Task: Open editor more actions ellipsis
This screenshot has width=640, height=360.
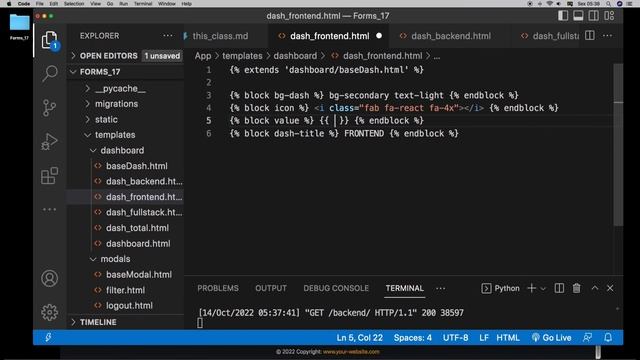Action: click(x=607, y=36)
